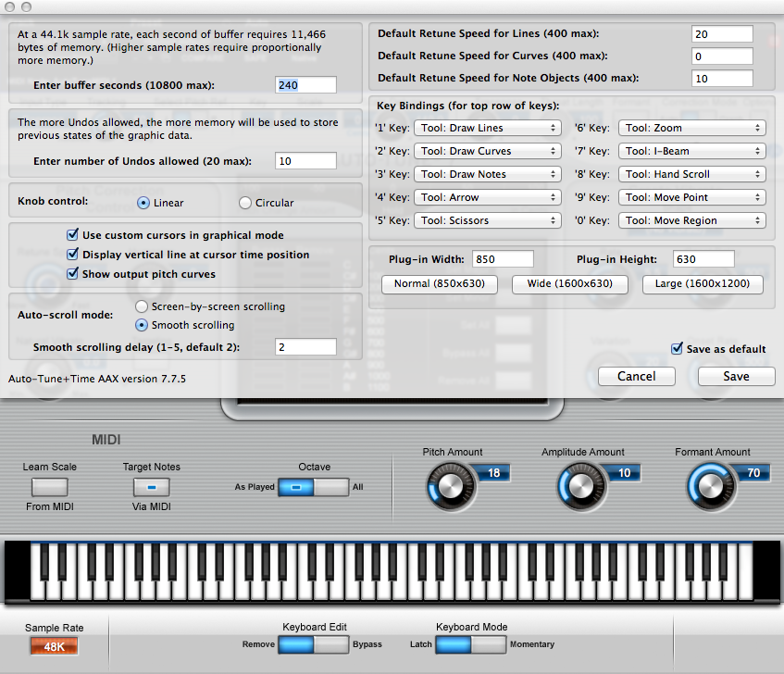This screenshot has height=674, width=784.
Task: Click the Wide (1600x630) size button
Action: [x=570, y=284]
